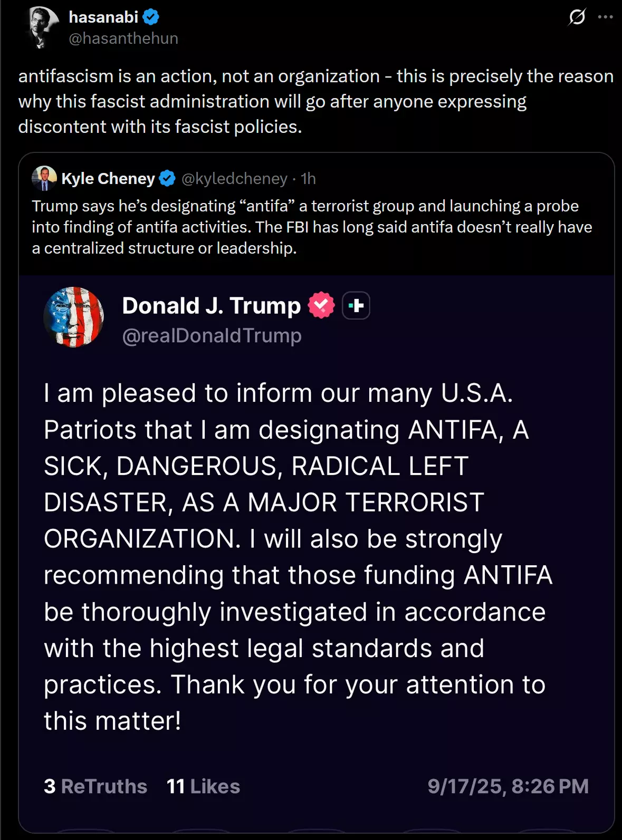Click the Grok icon in the header
The image size is (622, 840).
pos(577,17)
